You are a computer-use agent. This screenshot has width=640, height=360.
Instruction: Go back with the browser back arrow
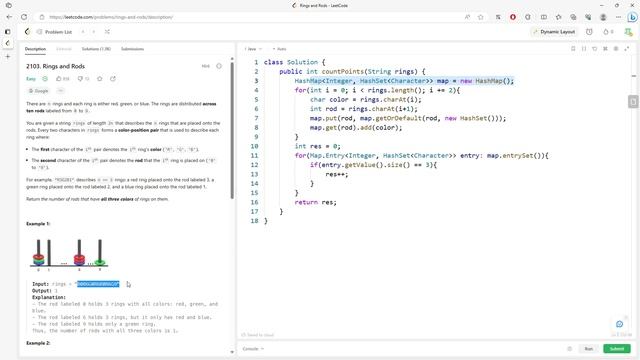coord(9,17)
